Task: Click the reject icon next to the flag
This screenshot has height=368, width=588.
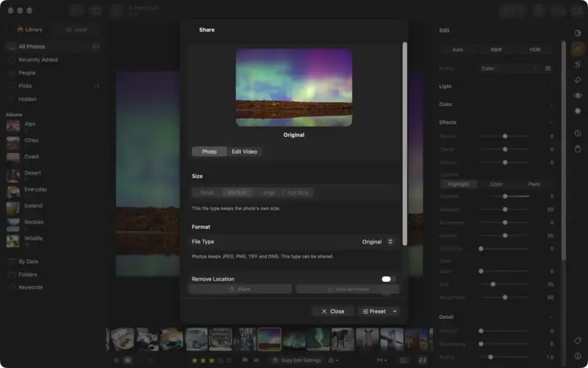Action: 257,360
